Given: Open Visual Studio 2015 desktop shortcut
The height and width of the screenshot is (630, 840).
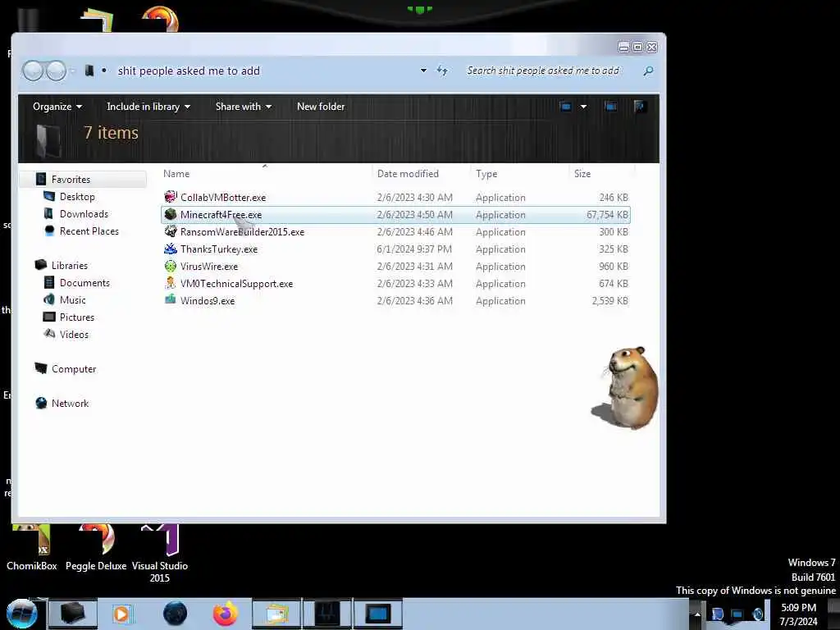Looking at the screenshot, I should click(x=160, y=554).
